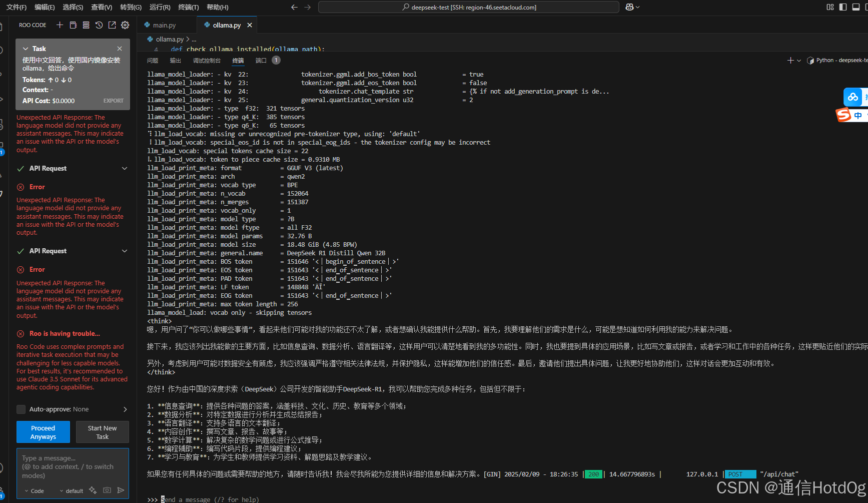Open 编辑(E) menu
Image resolution: width=868 pixels, height=503 pixels.
[x=45, y=7]
